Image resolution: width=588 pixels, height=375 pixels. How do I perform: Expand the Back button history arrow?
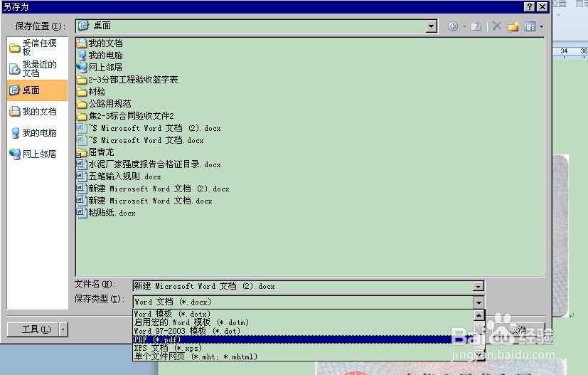[464, 26]
